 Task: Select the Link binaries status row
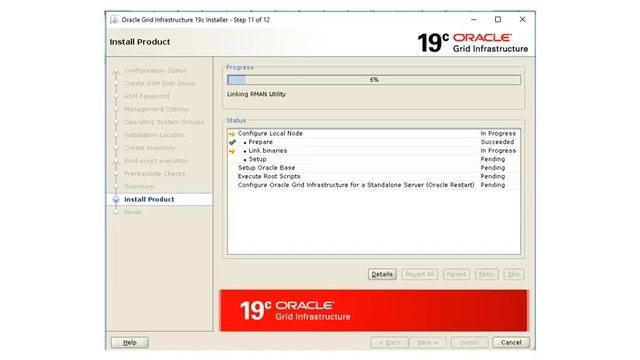pos(373,151)
